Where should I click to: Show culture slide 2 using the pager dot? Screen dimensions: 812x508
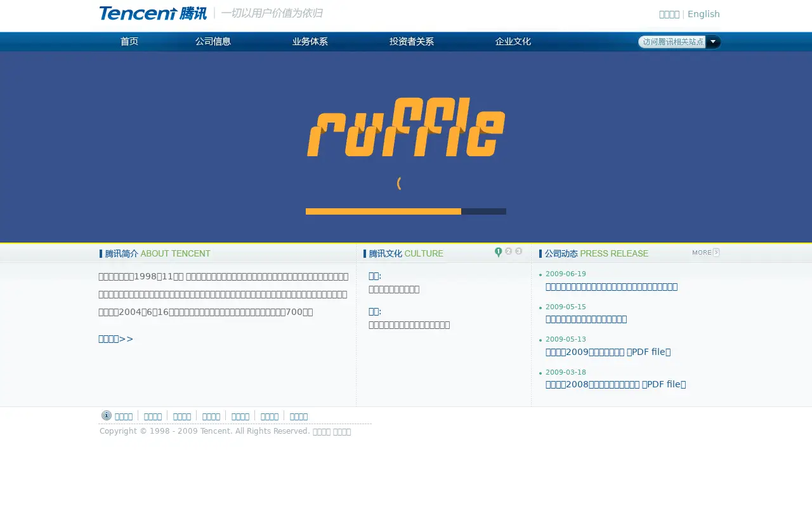click(508, 251)
